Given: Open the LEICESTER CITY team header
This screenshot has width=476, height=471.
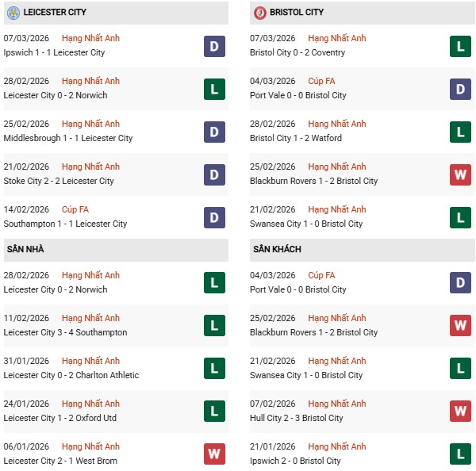Looking at the screenshot, I should (56, 13).
